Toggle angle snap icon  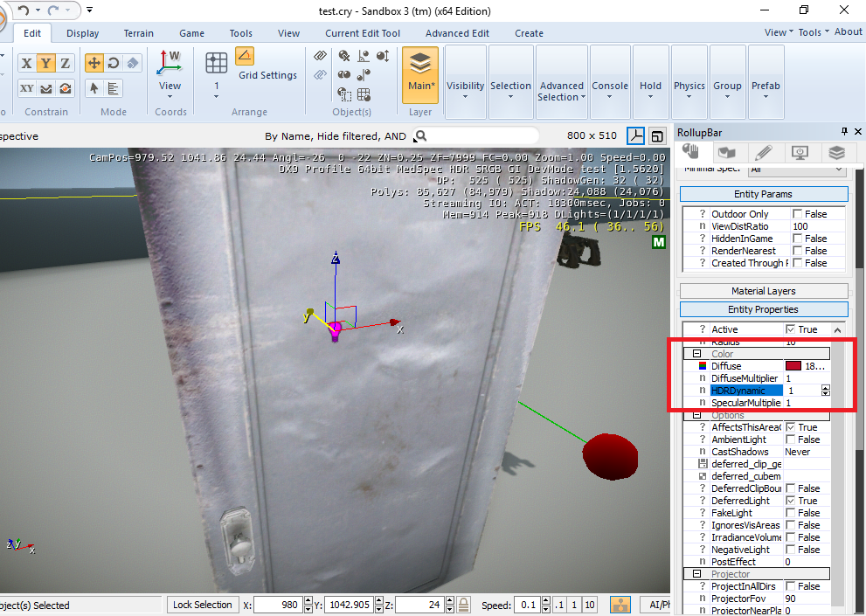[x=245, y=56]
